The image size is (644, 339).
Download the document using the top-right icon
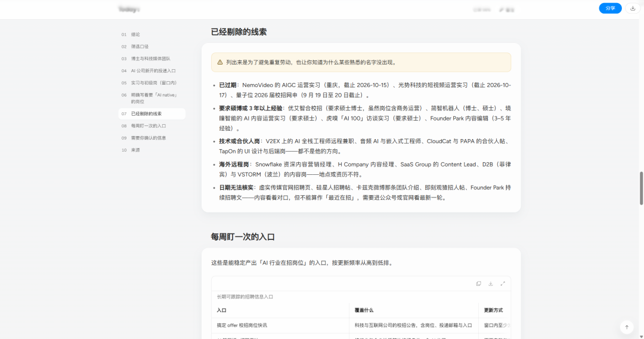coord(633,8)
